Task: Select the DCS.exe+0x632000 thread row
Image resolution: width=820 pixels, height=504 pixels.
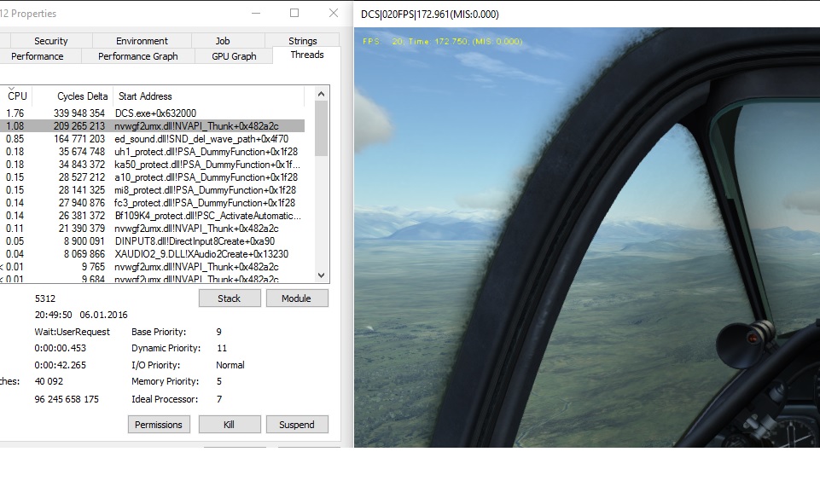Action: pos(152,113)
